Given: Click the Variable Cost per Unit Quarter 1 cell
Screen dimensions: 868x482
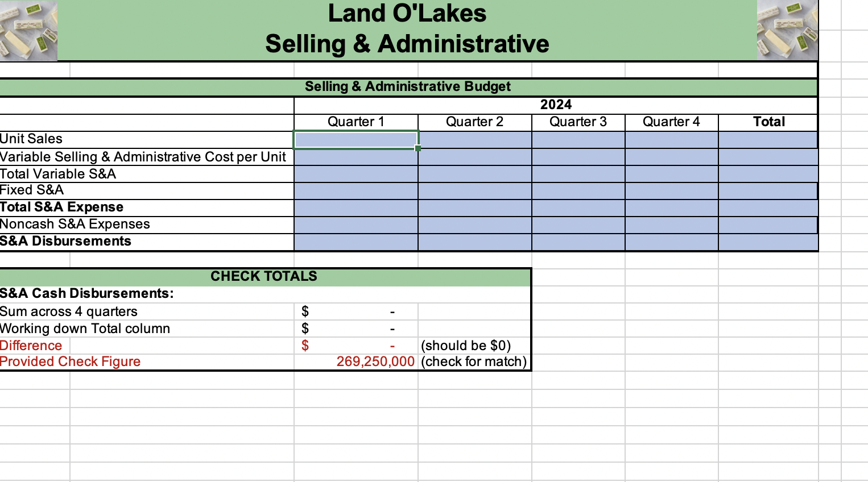Looking at the screenshot, I should tap(356, 157).
